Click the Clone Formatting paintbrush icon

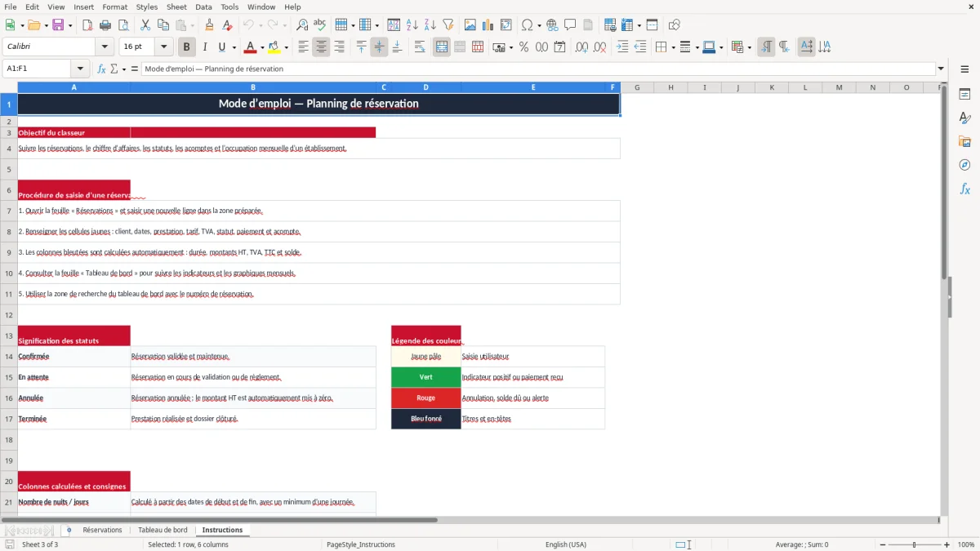[x=209, y=25]
